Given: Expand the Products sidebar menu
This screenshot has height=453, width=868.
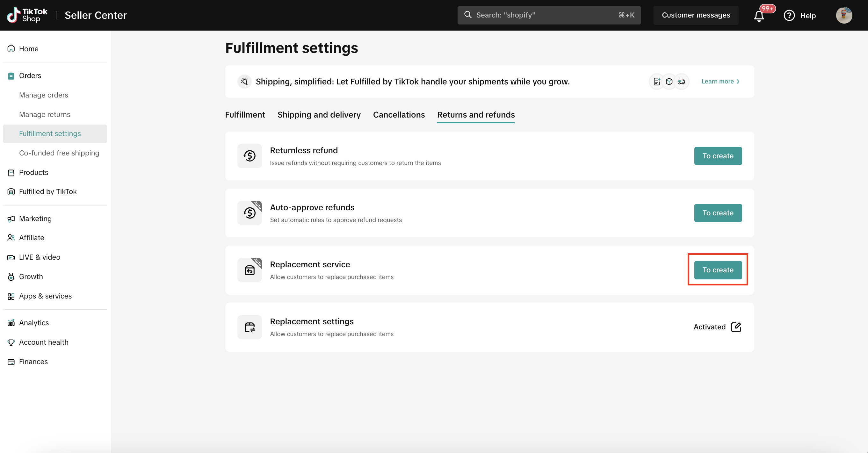Looking at the screenshot, I should (33, 172).
